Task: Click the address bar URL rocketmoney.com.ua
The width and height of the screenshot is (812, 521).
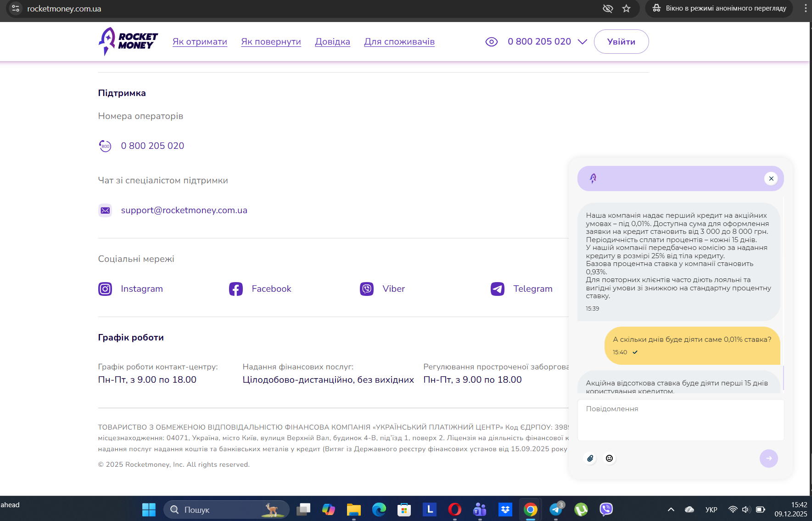Action: 64,9
